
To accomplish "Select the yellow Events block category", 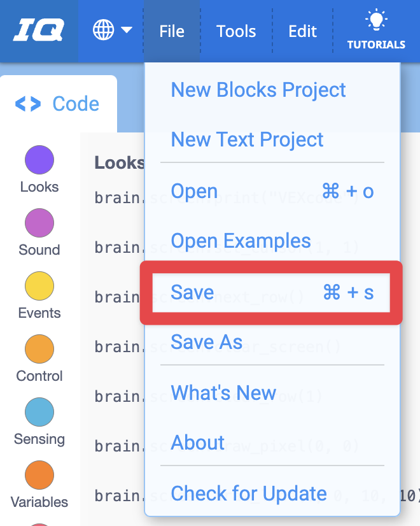I will point(39,286).
